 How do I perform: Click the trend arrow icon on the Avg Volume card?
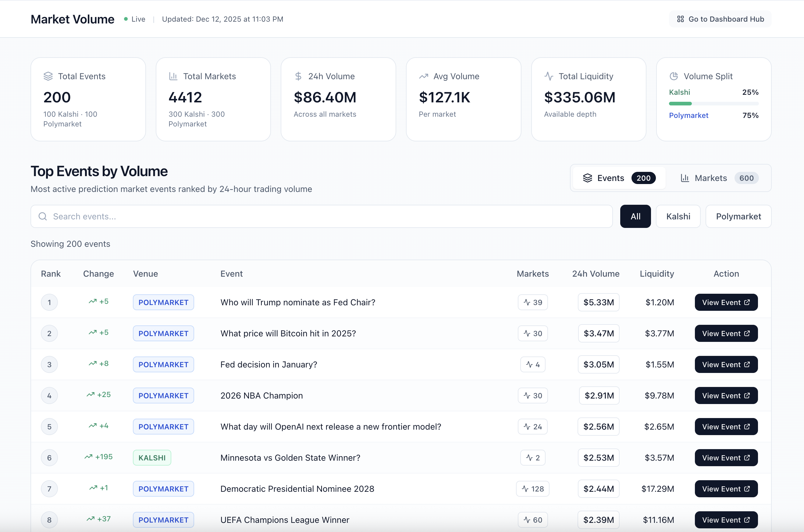[x=424, y=76]
